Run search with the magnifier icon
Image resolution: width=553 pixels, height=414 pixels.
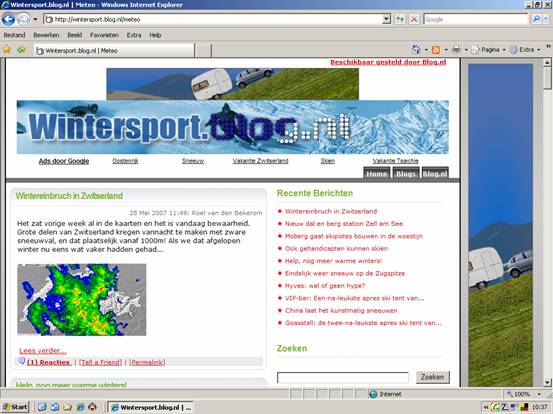pos(536,19)
